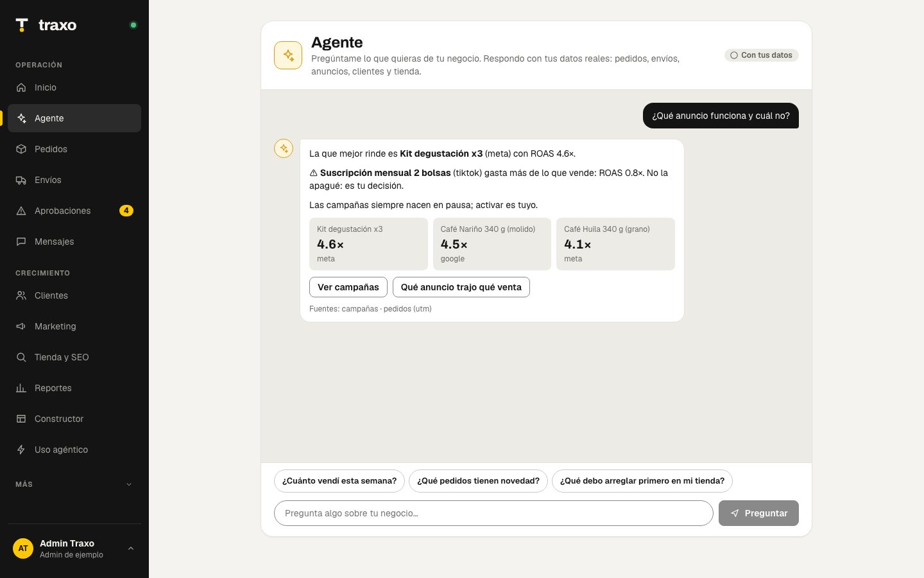Click Qué anuncio trajo qué venta

click(x=461, y=287)
